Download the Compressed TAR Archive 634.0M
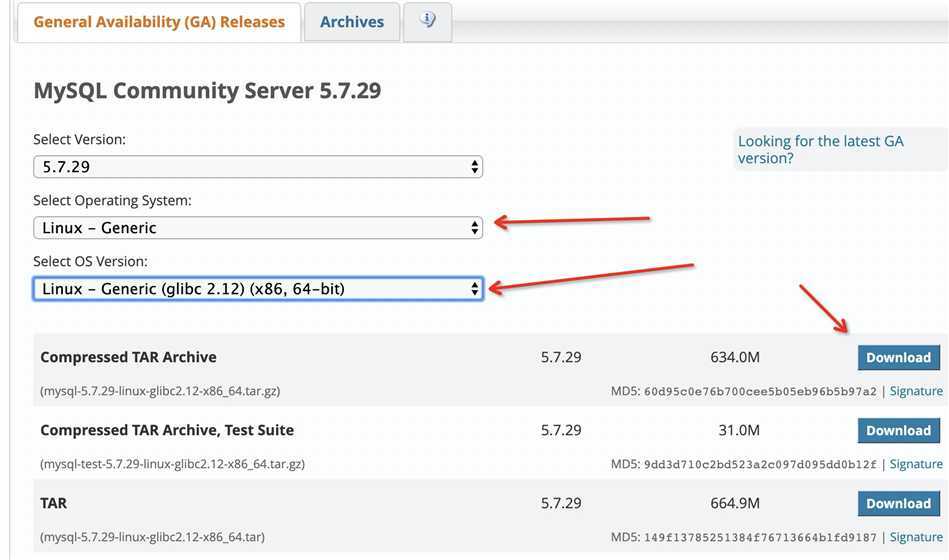 tap(898, 358)
